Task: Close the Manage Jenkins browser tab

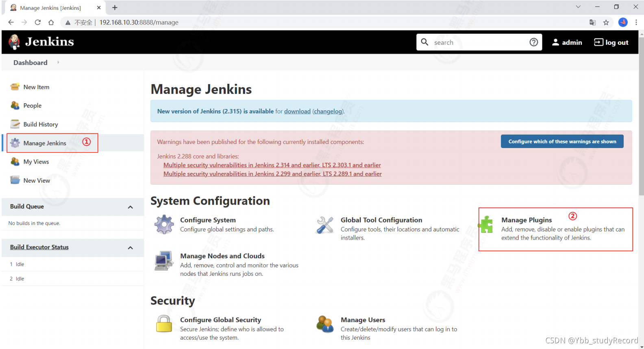Action: click(x=99, y=7)
